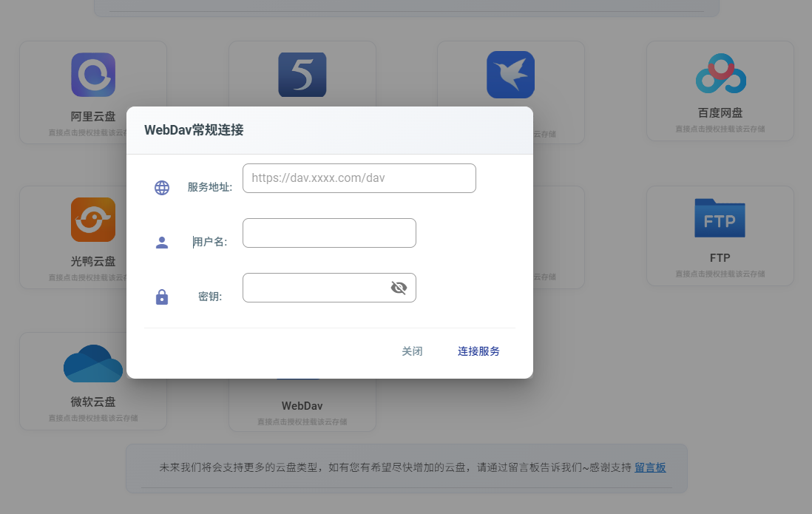The image size is (812, 514).
Task: Click the 用户名 label
Action: (210, 242)
